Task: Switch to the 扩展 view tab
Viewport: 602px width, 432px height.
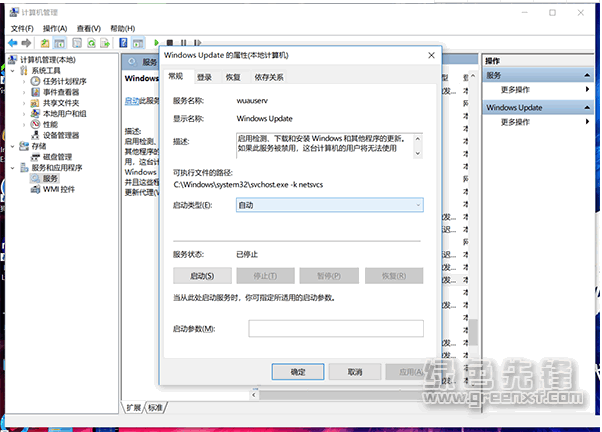Action: pos(134,407)
